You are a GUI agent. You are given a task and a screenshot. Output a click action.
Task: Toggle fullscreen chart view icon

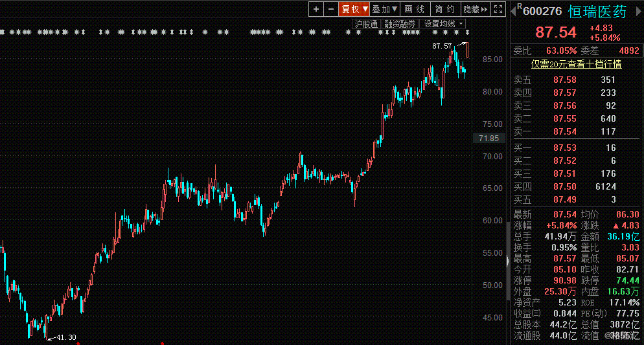tap(498, 9)
